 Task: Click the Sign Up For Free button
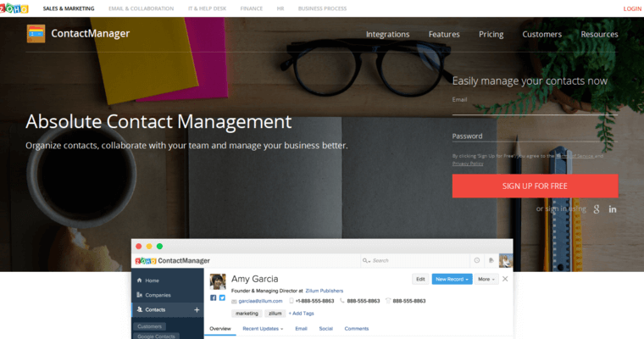point(535,186)
